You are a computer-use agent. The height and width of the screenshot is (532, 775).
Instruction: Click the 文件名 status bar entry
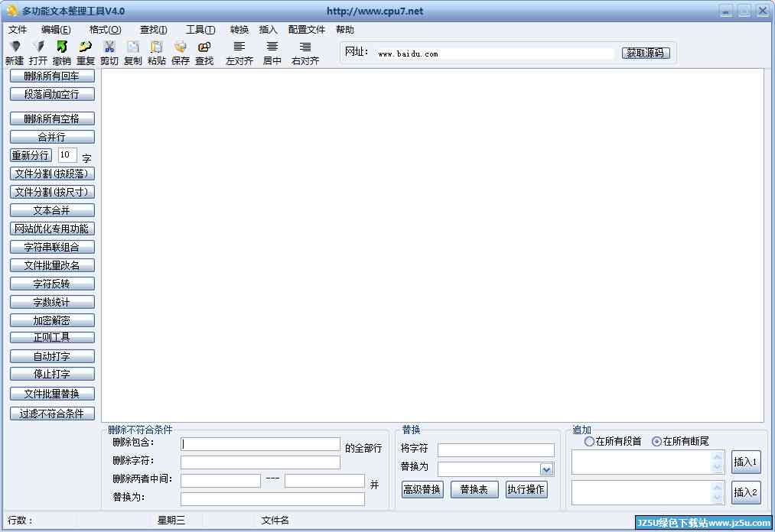[275, 520]
